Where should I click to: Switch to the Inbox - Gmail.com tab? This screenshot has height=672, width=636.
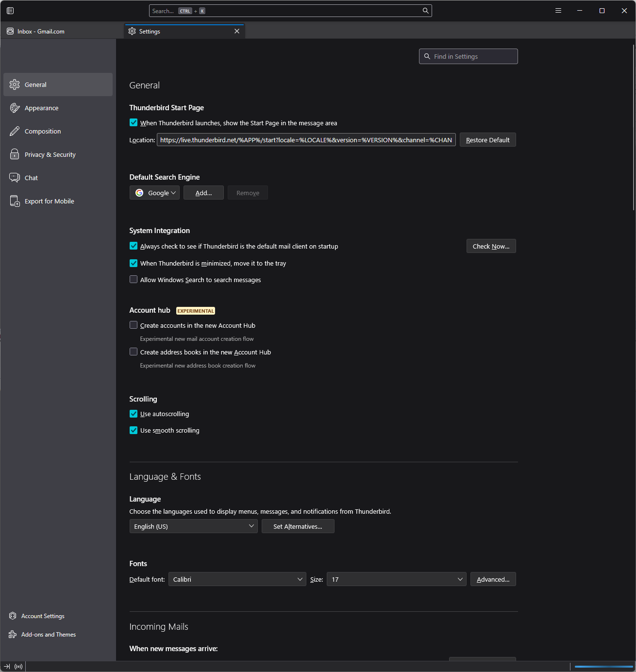pyautogui.click(x=41, y=32)
